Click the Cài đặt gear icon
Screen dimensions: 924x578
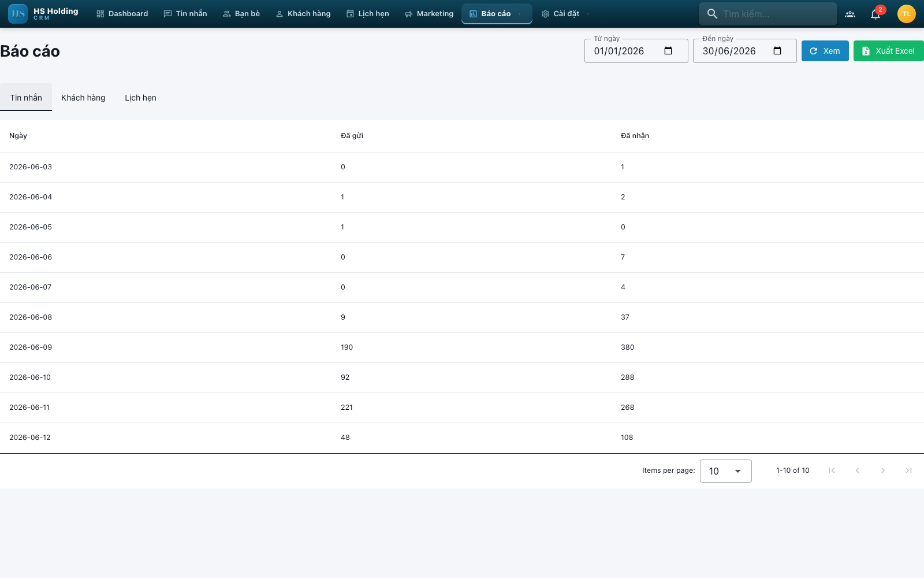(x=545, y=14)
